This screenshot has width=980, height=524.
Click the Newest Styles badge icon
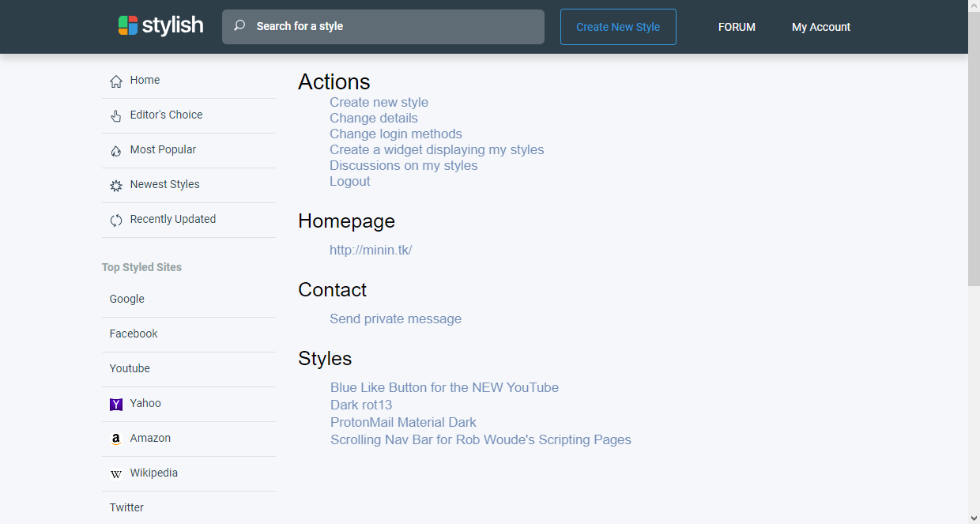point(116,185)
